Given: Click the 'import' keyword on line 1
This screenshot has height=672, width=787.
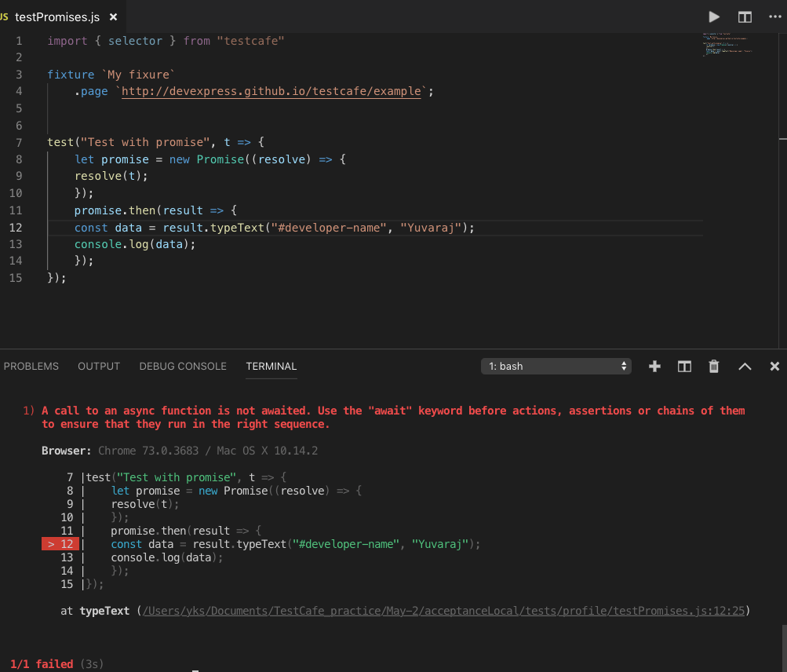Looking at the screenshot, I should tap(67, 41).
